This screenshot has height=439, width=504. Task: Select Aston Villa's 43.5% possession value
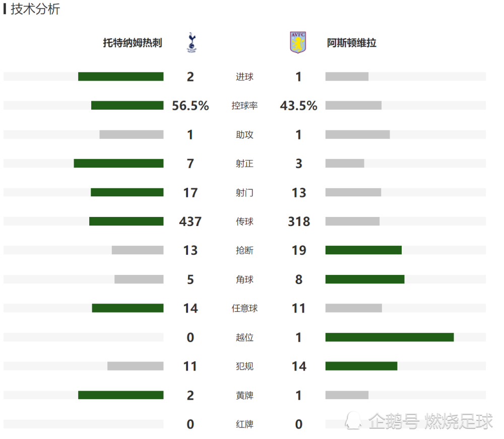[x=298, y=106]
